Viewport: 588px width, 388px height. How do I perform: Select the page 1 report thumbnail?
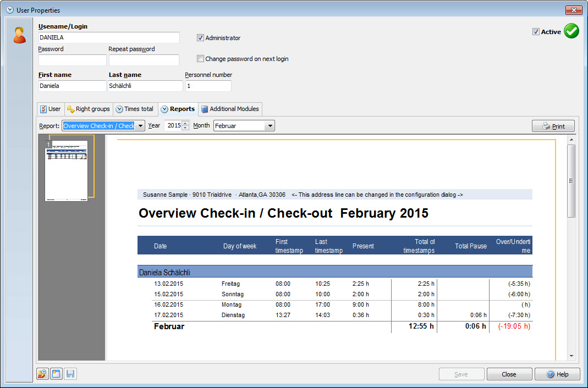(66, 170)
